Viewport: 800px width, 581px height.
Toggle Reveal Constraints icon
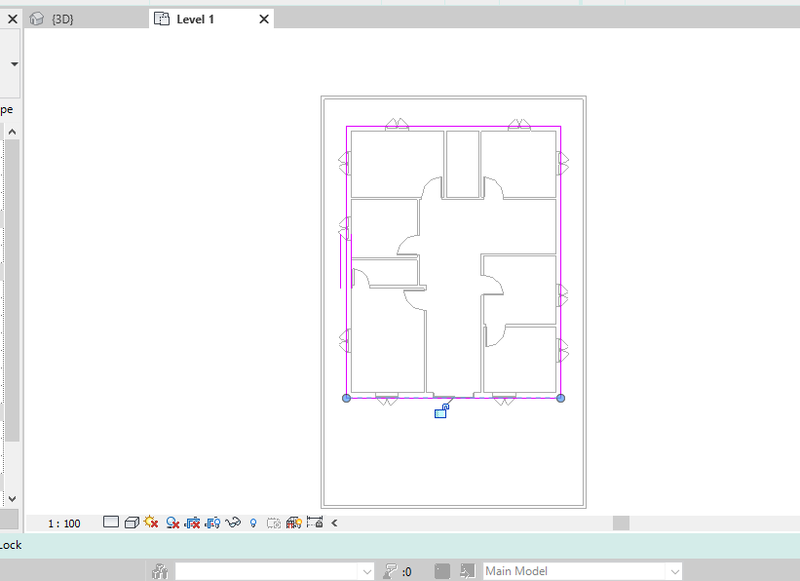(x=315, y=522)
